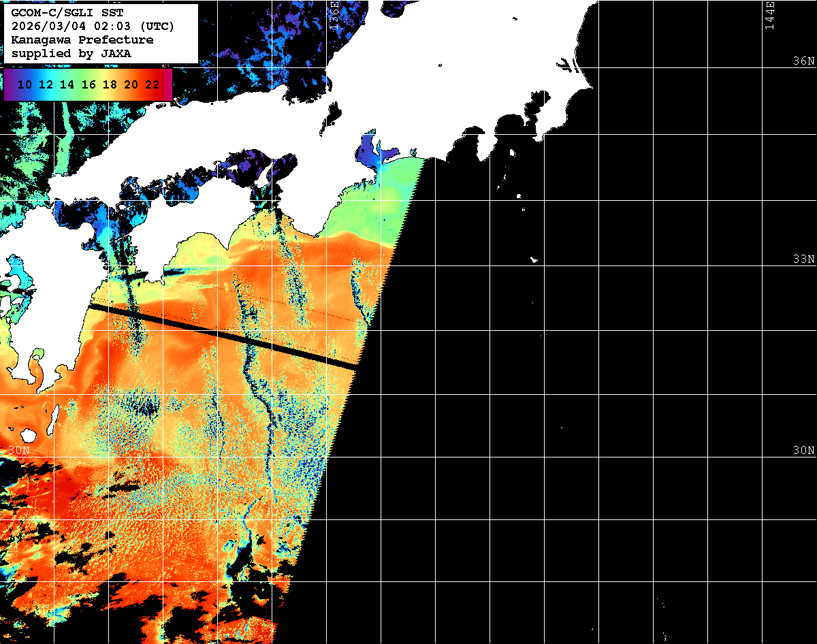Select the 18 value on temperature scale

(x=110, y=84)
